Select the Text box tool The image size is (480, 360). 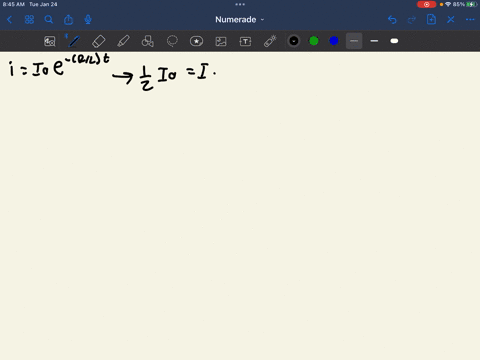tap(245, 41)
